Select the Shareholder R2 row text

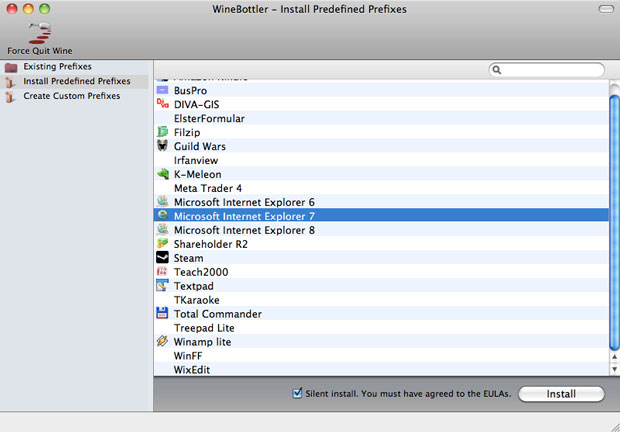pyautogui.click(x=211, y=244)
